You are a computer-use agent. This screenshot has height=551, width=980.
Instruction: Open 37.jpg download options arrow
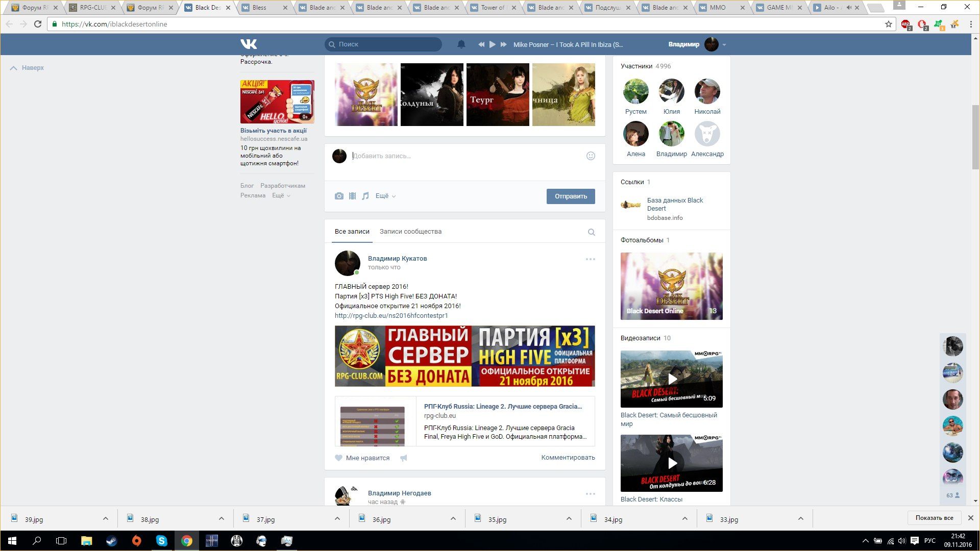coord(337,519)
